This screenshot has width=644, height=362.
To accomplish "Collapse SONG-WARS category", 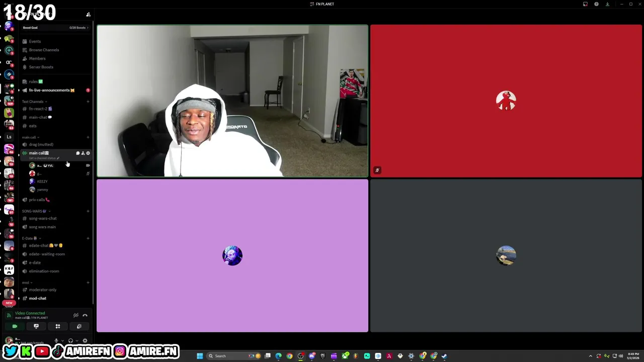I will pyautogui.click(x=35, y=211).
